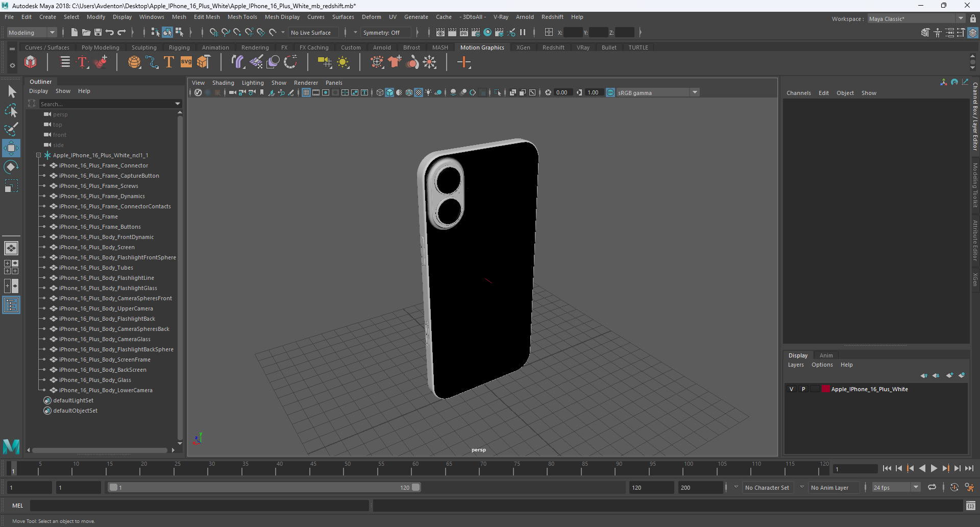Screen dimensions: 980x527
Task: Click the MASH network cube shelf icon
Action: (31, 62)
